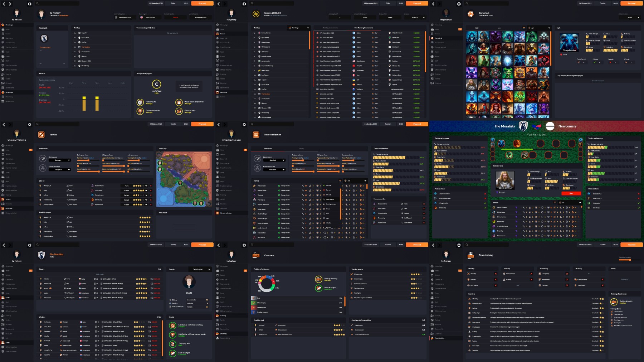Remove Communication from Thursday in Team training
The height and width of the screenshot is (362, 644).
click(602, 280)
